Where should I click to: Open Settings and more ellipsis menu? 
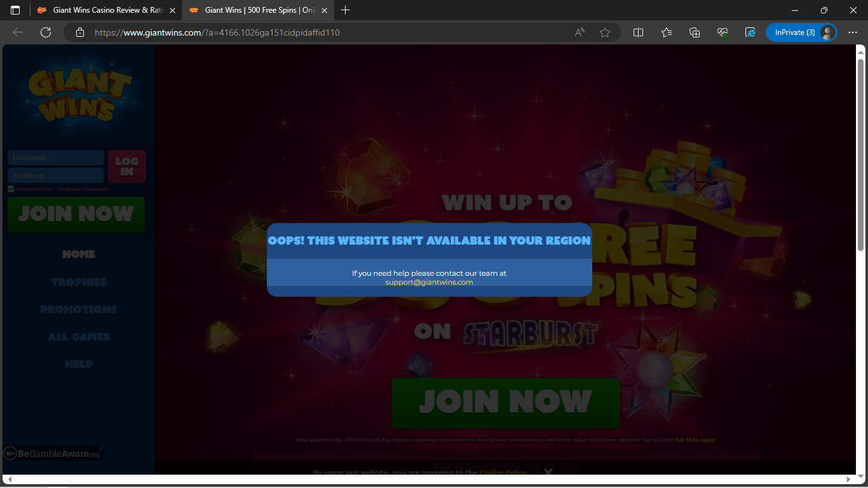853,32
